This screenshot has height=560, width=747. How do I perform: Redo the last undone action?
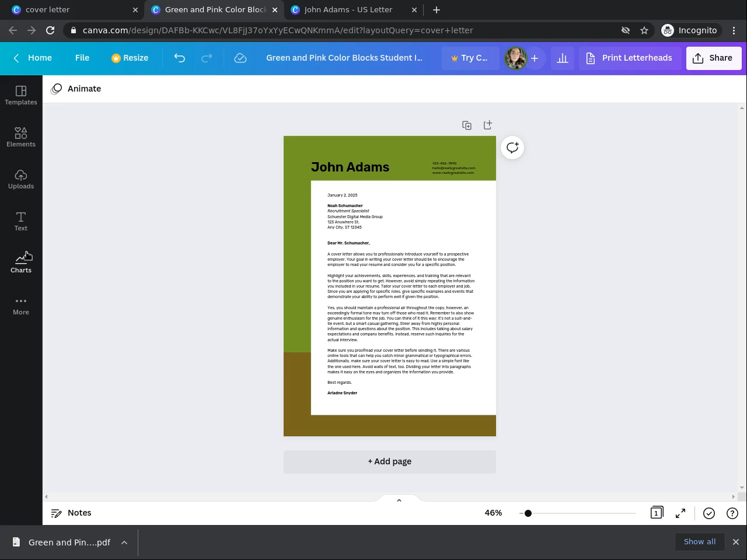[x=207, y=58]
